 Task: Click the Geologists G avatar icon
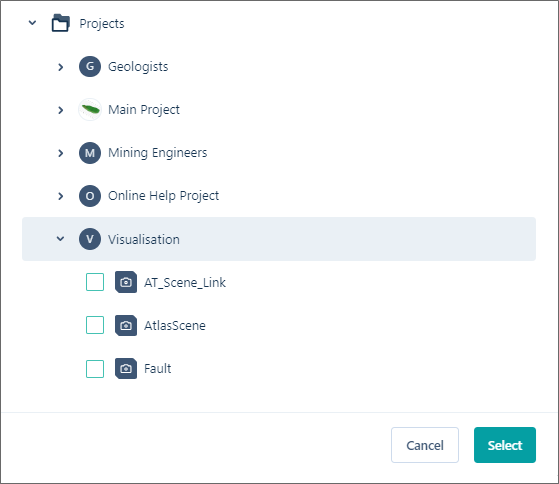tap(90, 67)
